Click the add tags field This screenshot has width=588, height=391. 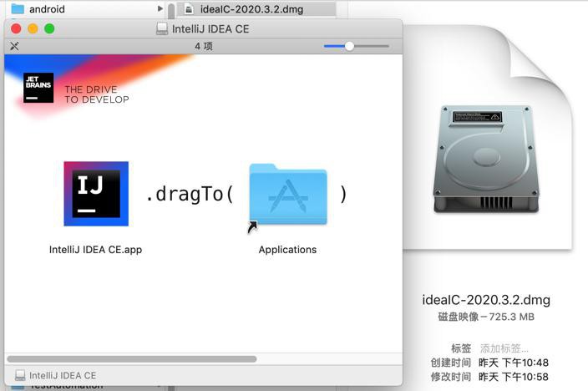[504, 348]
